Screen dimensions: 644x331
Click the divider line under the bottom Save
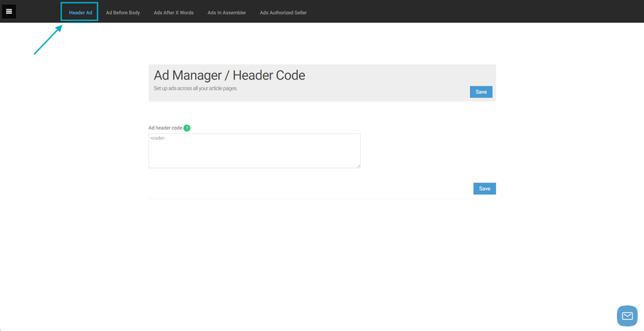pyautogui.click(x=322, y=199)
